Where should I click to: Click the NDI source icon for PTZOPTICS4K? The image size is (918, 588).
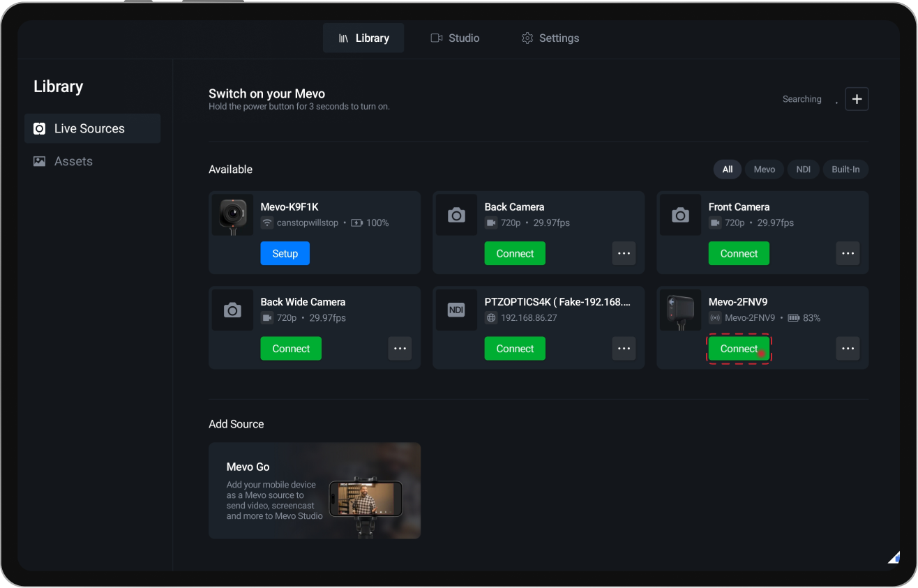tap(456, 310)
